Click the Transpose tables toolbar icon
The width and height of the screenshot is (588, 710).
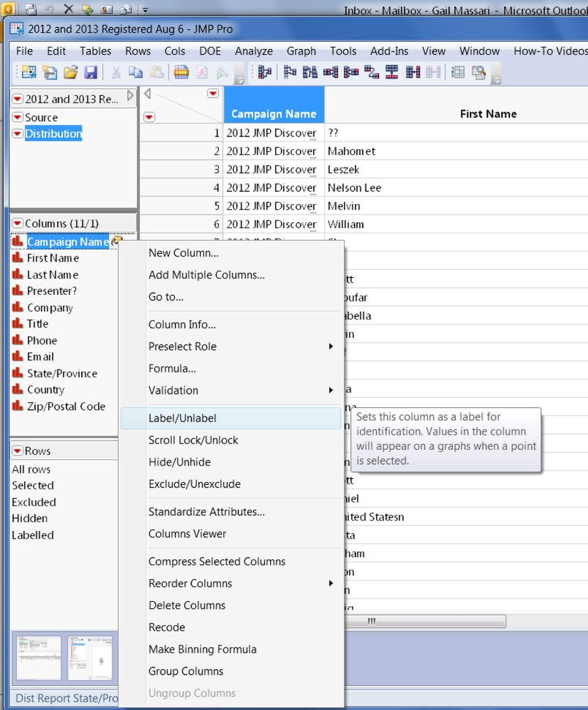pyautogui.click(x=371, y=72)
